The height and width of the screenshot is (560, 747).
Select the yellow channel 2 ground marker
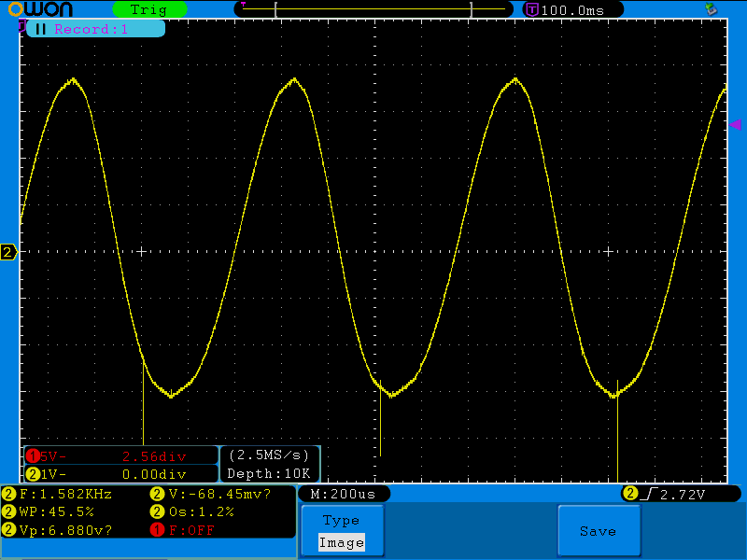pos(8,252)
